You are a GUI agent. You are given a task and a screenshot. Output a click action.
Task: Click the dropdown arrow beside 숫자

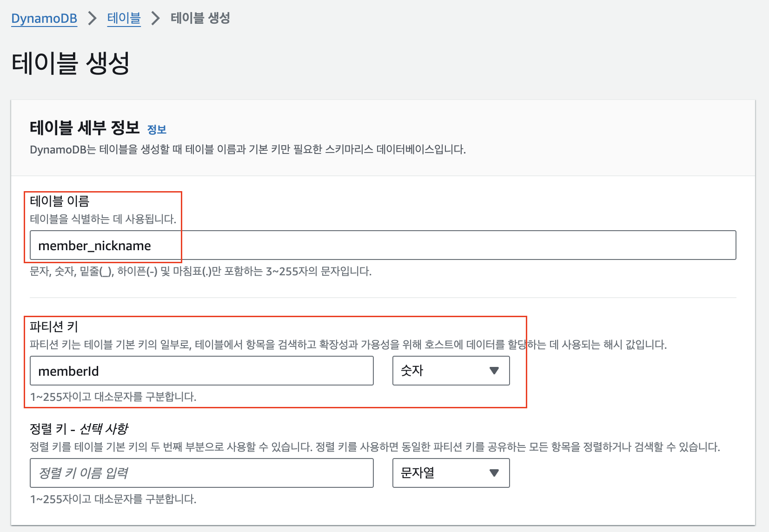(494, 371)
